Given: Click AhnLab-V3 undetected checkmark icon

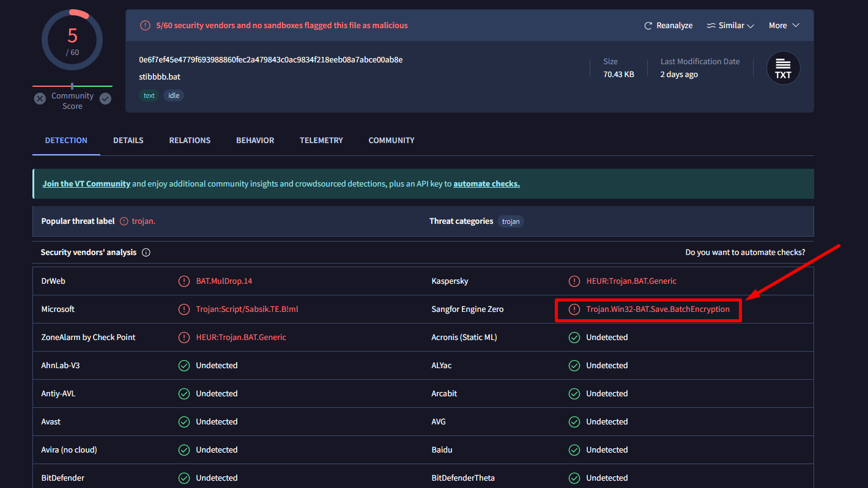Looking at the screenshot, I should tap(184, 366).
